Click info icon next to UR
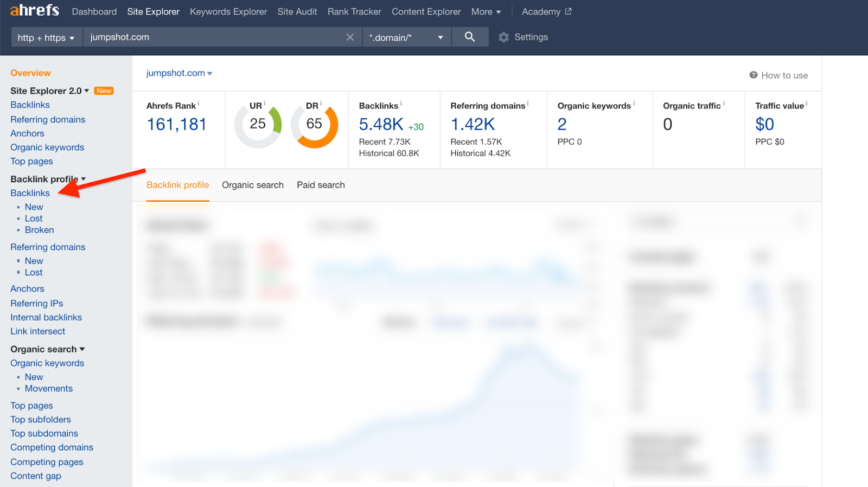 [x=265, y=103]
